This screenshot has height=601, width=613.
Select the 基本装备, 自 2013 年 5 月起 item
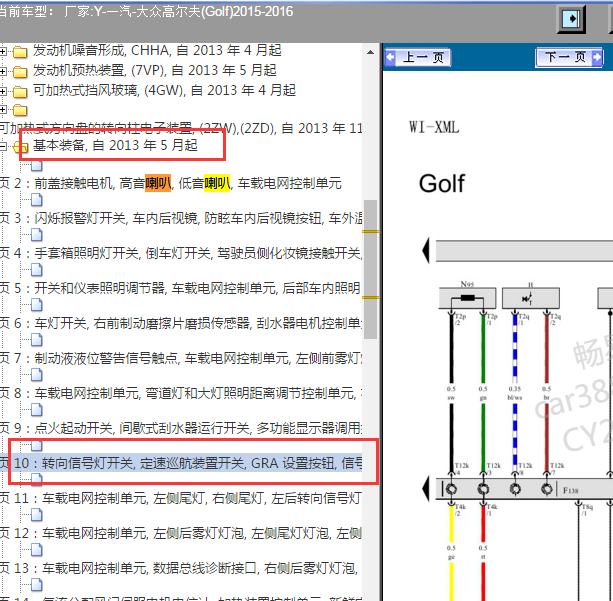coord(115,145)
